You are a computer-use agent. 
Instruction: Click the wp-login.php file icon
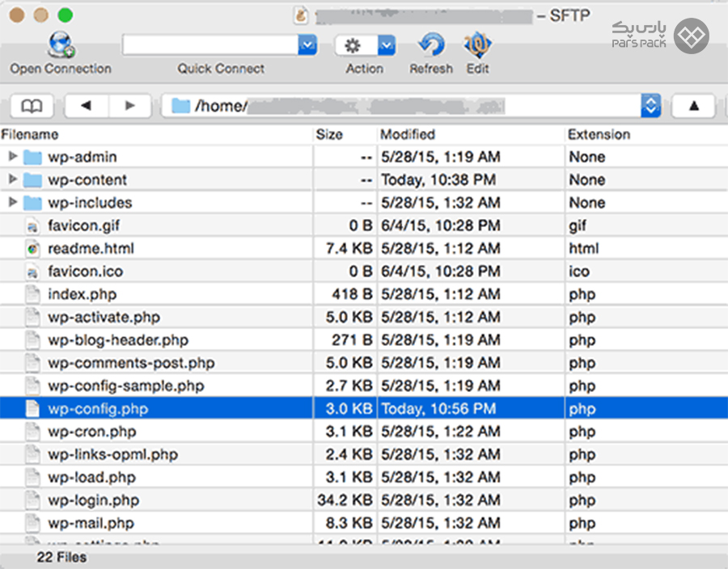pyautogui.click(x=32, y=500)
